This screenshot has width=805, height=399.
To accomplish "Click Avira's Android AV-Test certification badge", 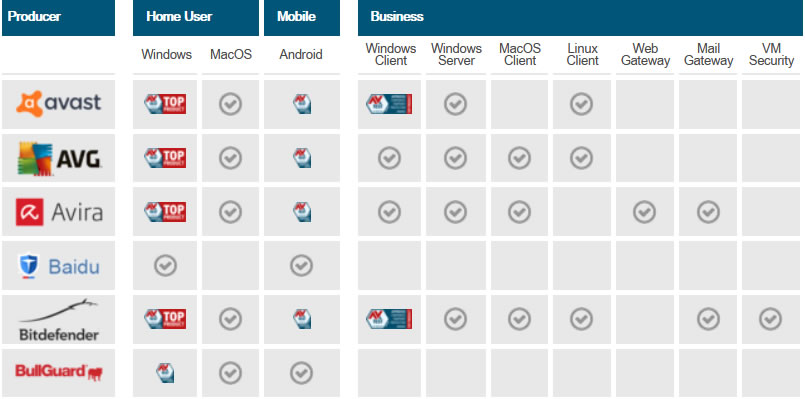I will coord(302,212).
